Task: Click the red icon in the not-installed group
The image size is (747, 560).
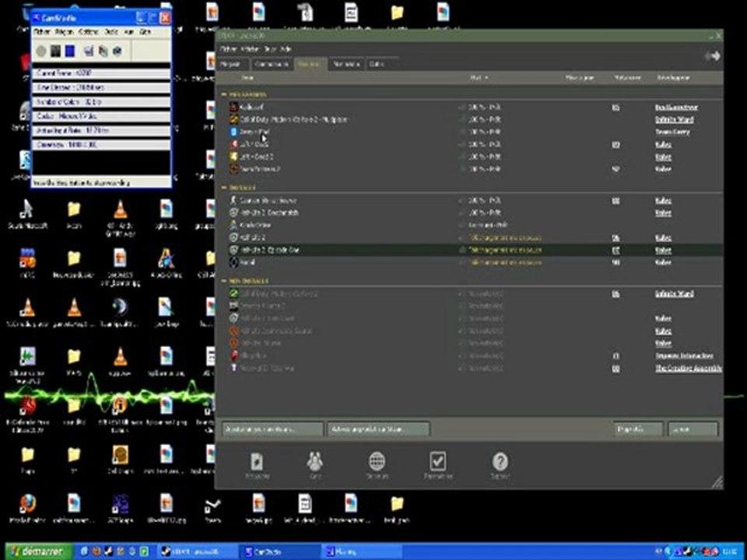Action: [234, 355]
